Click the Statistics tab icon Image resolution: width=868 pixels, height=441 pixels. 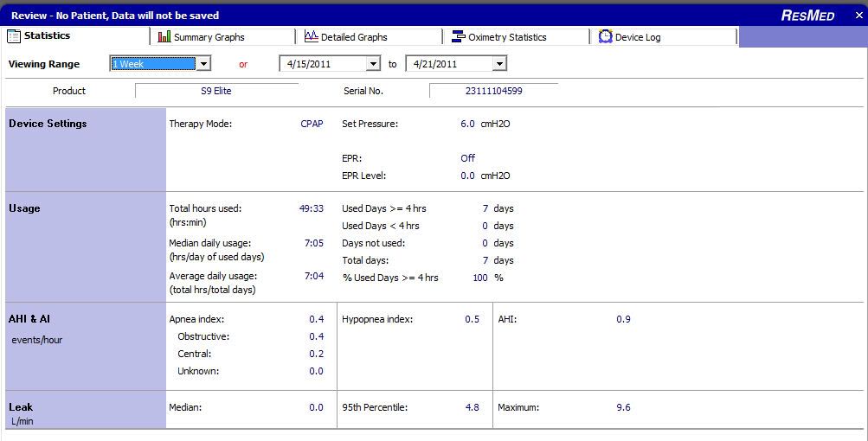[x=14, y=36]
